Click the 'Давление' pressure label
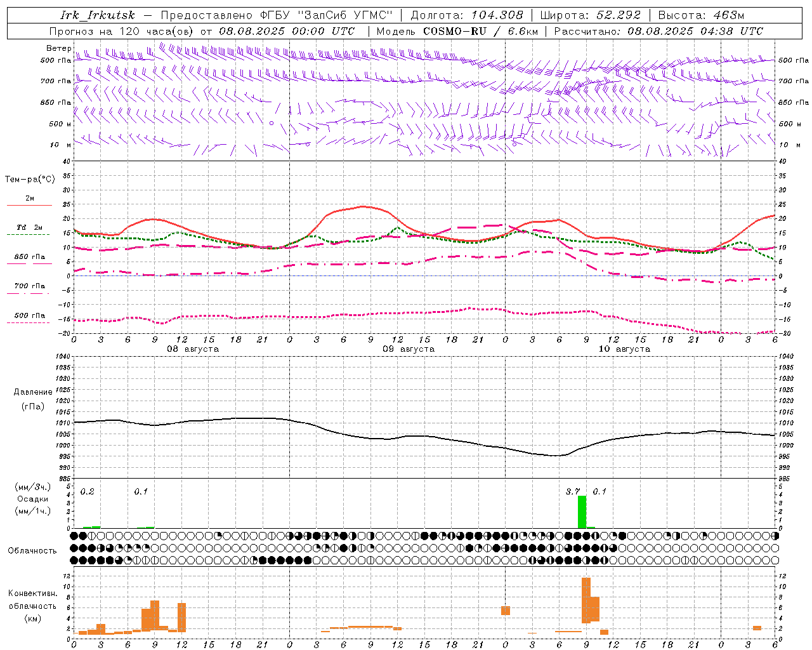Image resolution: width=812 pixels, height=650 pixels. [x=32, y=392]
